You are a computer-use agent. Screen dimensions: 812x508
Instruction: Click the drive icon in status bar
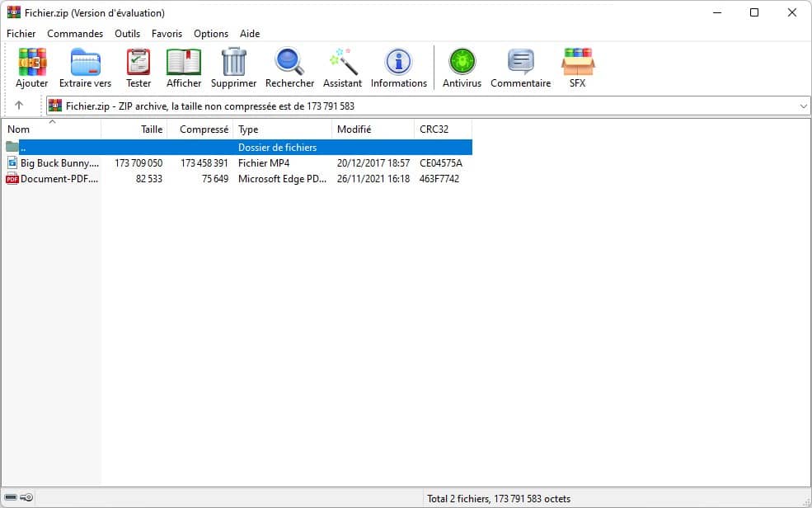click(11, 497)
